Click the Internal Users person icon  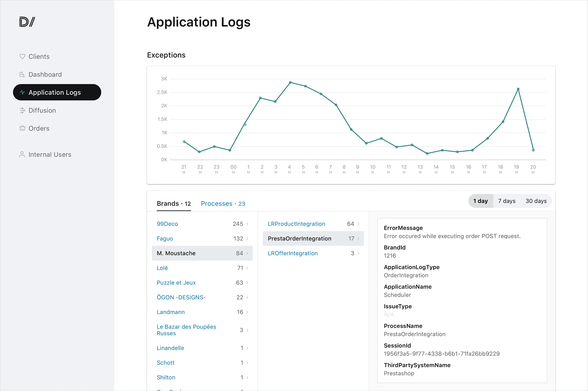point(22,154)
